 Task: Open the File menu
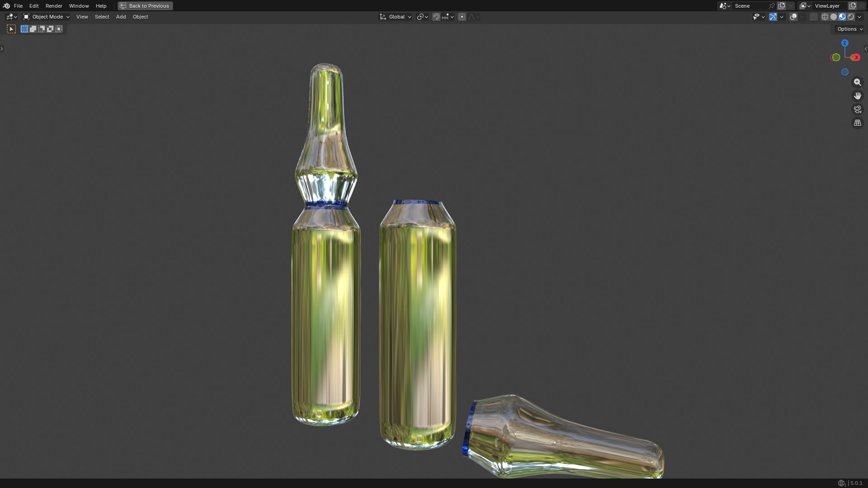(x=18, y=6)
